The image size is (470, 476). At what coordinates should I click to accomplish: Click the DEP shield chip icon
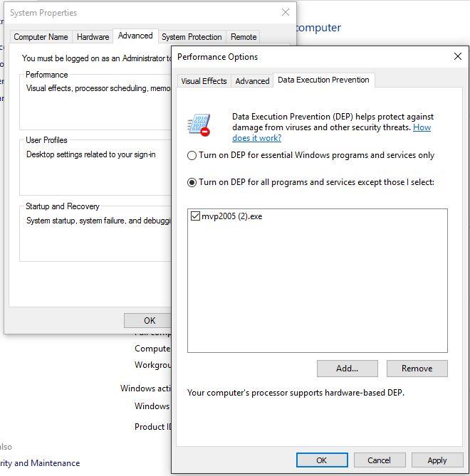coord(199,125)
